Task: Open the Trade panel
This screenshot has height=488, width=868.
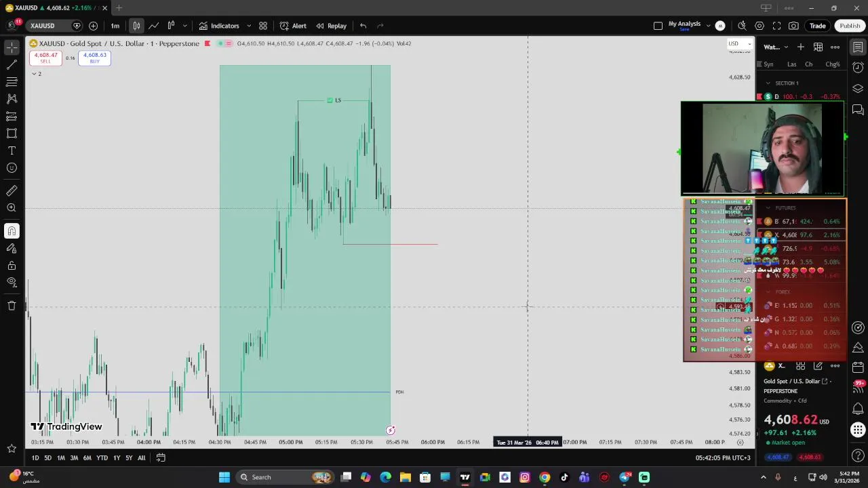Action: coord(817,26)
